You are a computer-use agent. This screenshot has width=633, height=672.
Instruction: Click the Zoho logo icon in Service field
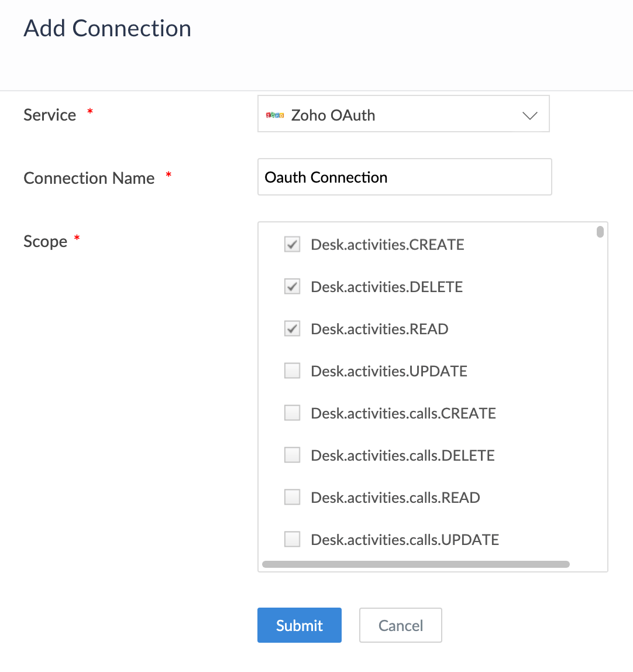coord(275,115)
